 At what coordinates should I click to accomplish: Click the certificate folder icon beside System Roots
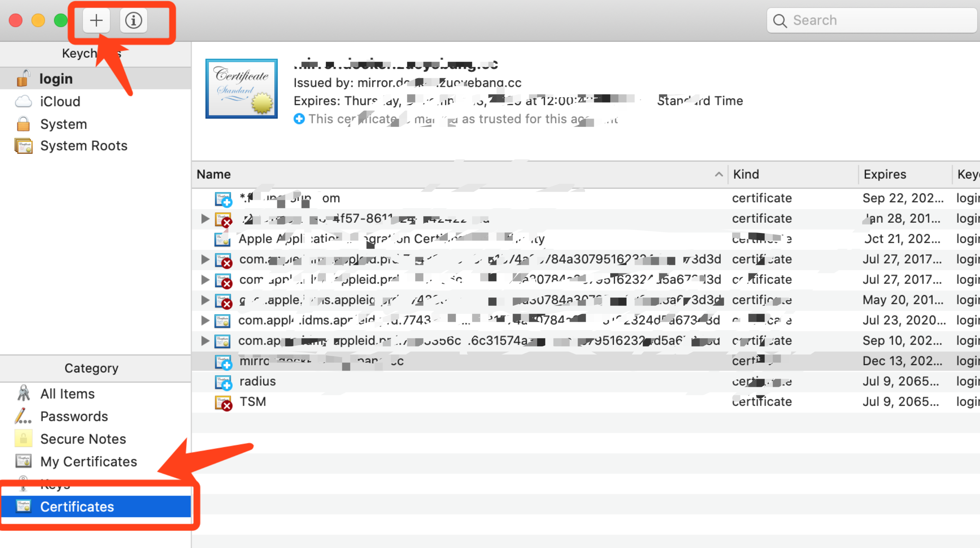coord(23,146)
